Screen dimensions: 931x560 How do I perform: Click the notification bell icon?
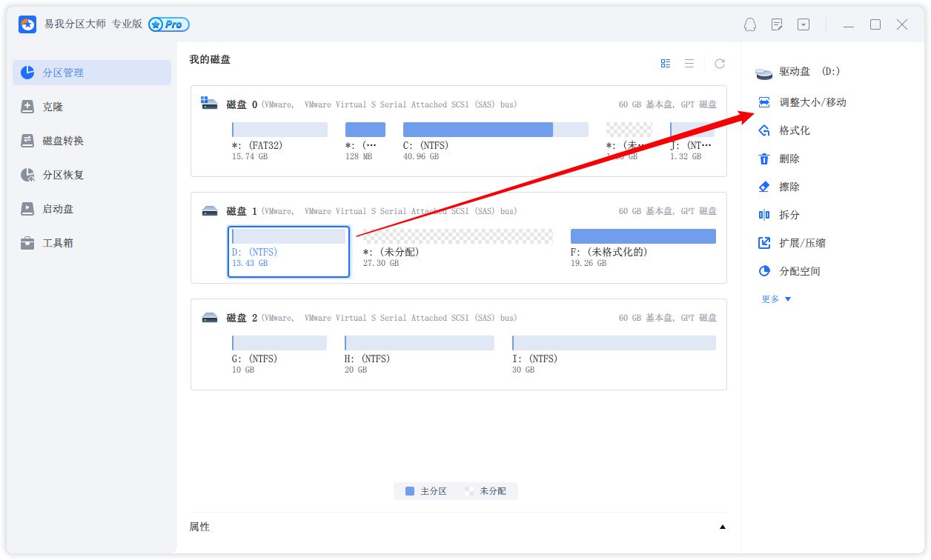click(x=750, y=24)
